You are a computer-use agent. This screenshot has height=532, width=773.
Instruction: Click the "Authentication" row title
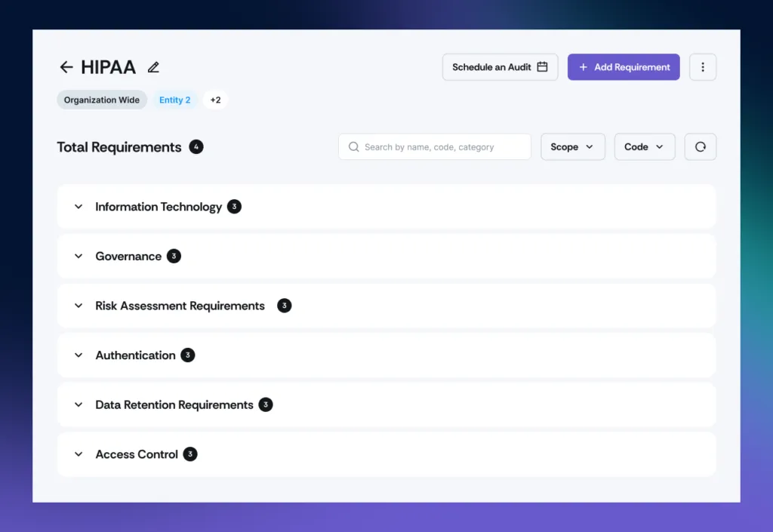(135, 355)
